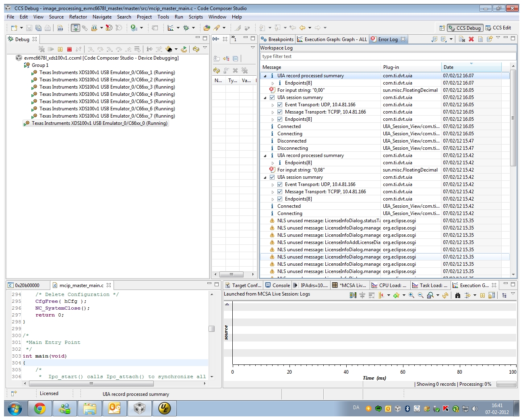Click the red X Delete Log icon

coord(471,39)
